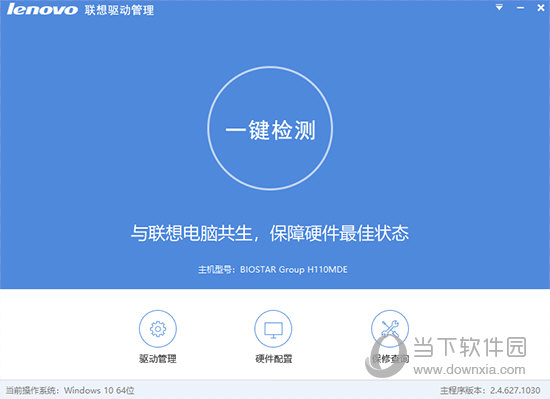Click host model text BIOSTAR Group H110MDE
The height and width of the screenshot is (399, 550).
[x=294, y=270]
